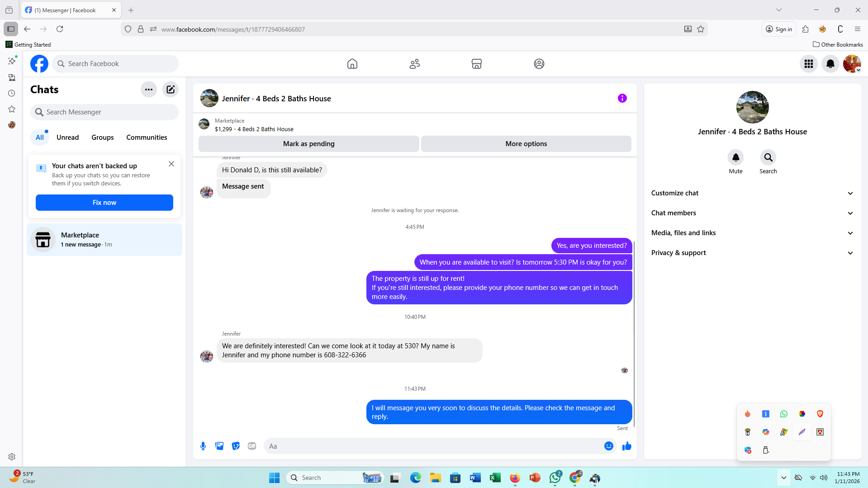The width and height of the screenshot is (868, 488).
Task: Open Windows Start menu
Action: [274, 478]
